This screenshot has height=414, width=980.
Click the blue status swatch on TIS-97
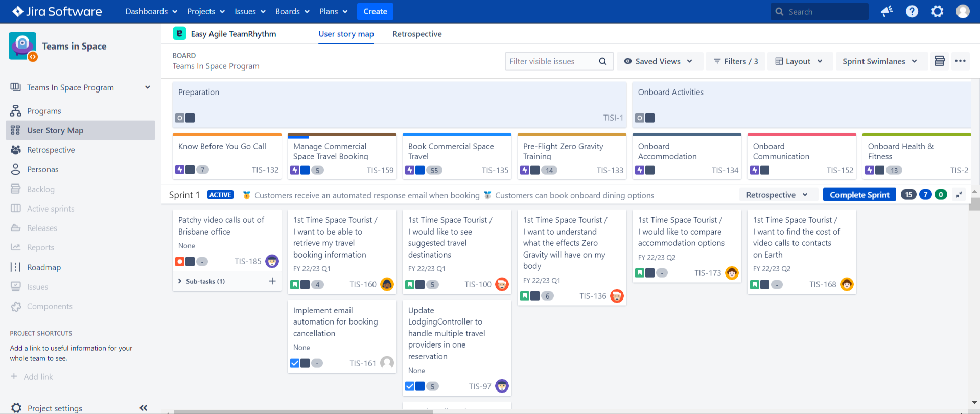coord(420,386)
